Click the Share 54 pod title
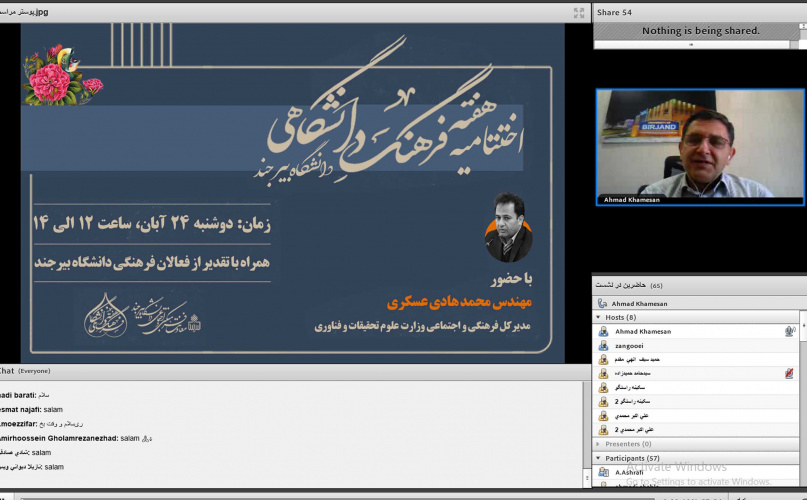Viewport: 807px width, 500px height. pos(614,12)
